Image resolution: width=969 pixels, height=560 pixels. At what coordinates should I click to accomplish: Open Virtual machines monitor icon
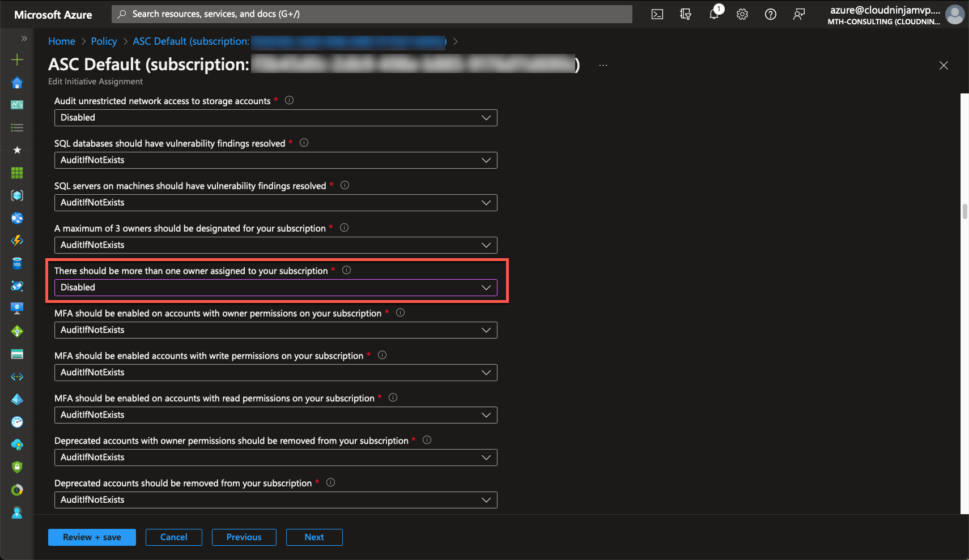pos(17,309)
